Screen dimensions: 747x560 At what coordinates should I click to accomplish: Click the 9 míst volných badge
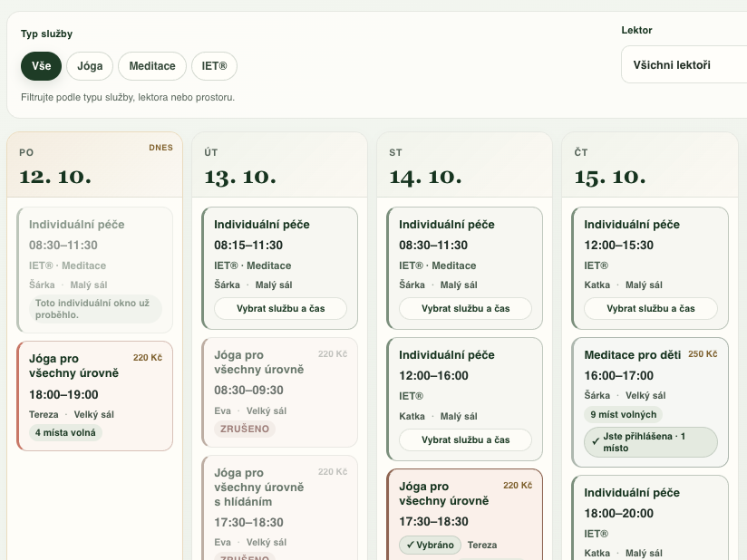623,415
